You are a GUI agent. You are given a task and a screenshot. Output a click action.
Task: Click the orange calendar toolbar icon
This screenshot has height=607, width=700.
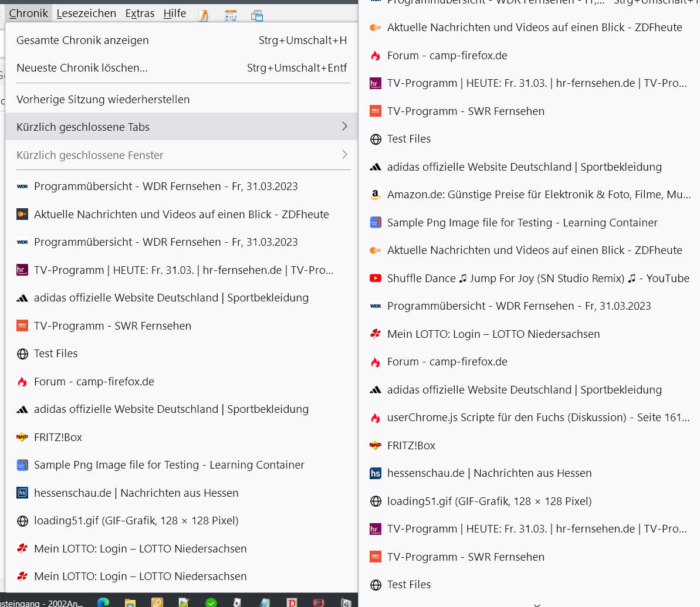pyautogui.click(x=231, y=15)
